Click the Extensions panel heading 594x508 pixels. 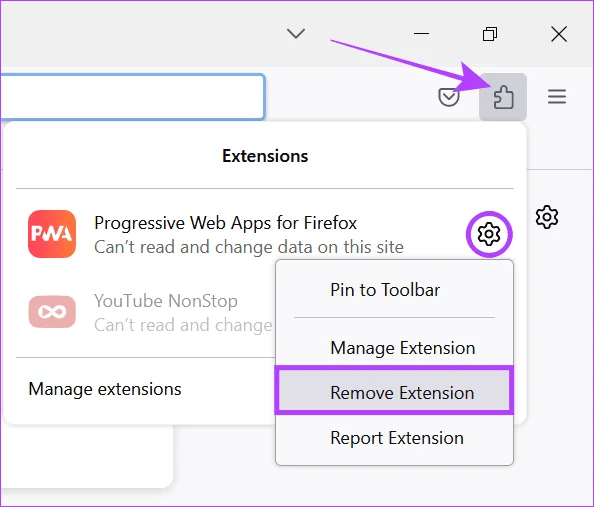[x=265, y=156]
